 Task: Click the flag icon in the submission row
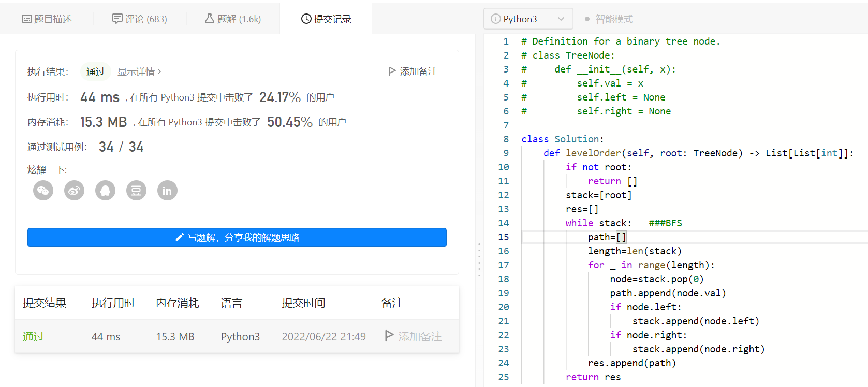pyautogui.click(x=389, y=336)
